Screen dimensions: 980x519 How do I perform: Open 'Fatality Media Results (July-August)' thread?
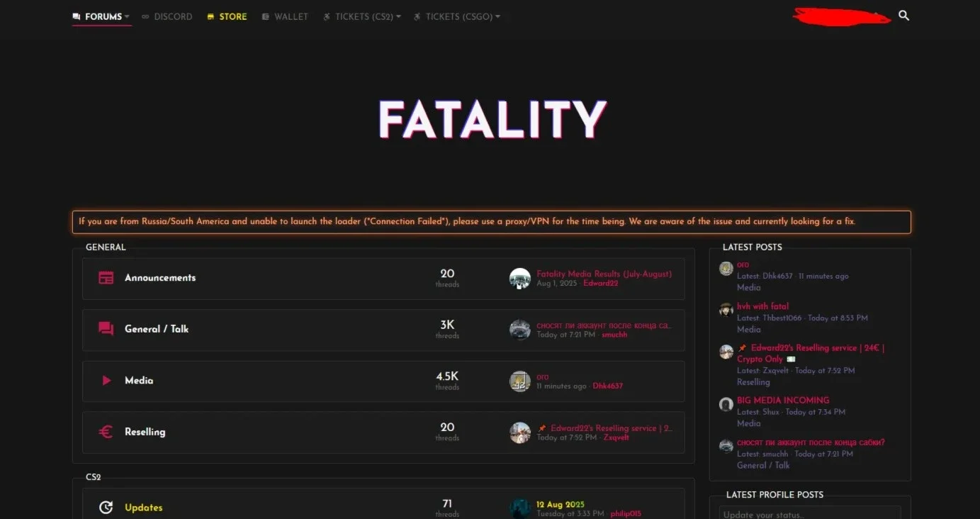(604, 274)
